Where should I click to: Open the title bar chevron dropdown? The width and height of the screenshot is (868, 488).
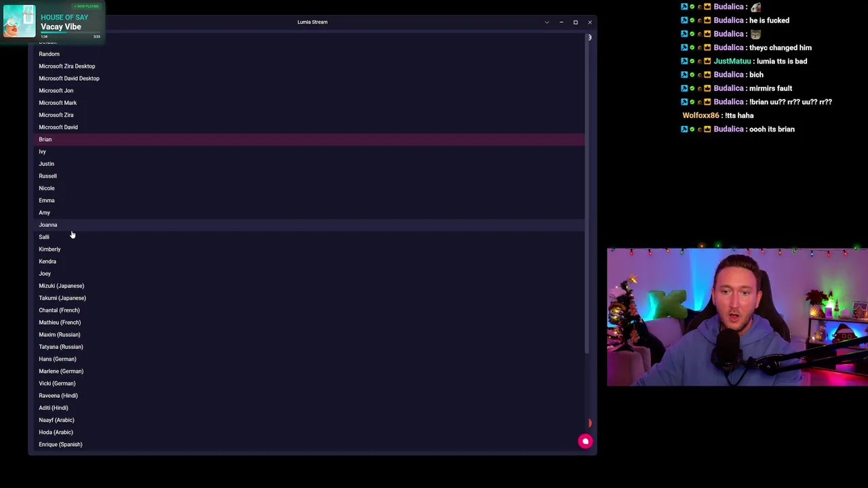[547, 22]
